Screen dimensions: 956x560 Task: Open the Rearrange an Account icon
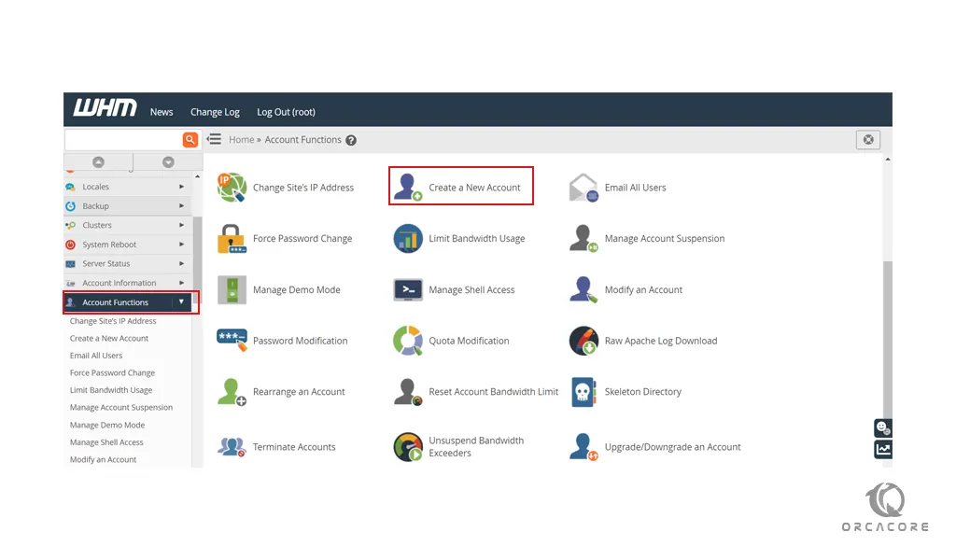coord(232,392)
